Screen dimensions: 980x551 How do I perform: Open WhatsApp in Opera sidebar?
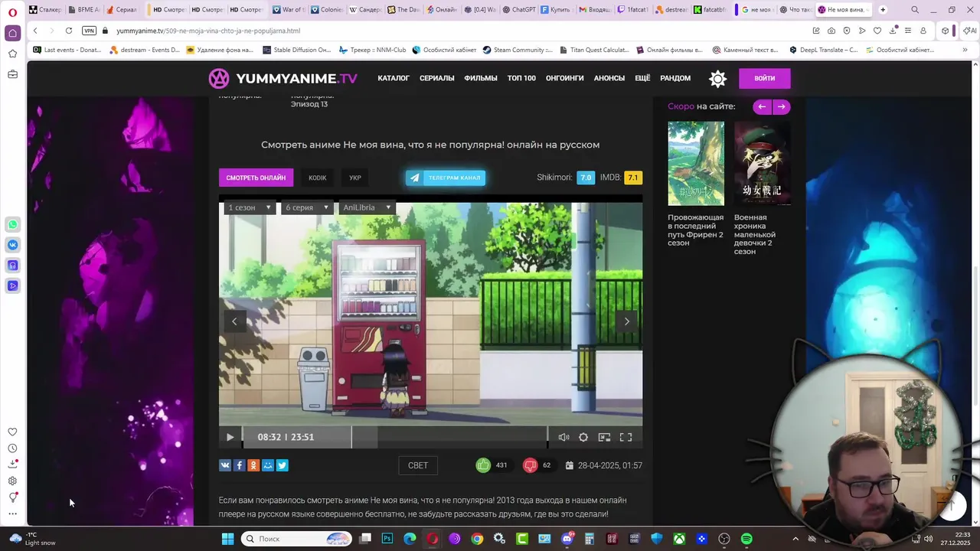[12, 225]
